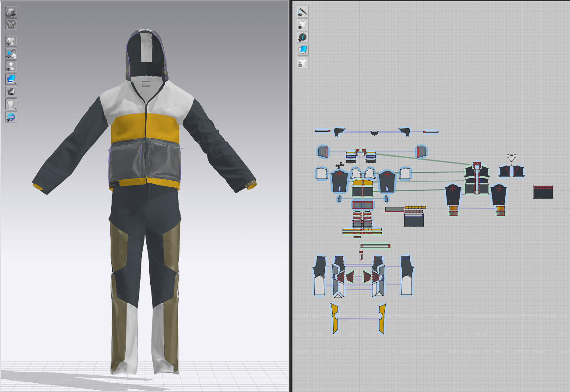Click the gray monochrome fabric surface icon
Viewport: 570px width, 392px height.
point(11,92)
